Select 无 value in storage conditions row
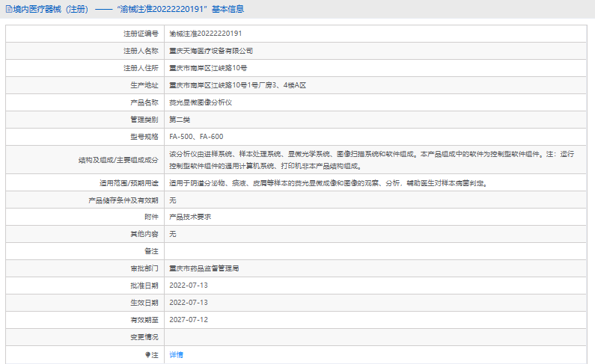This screenshot has width=595, height=364. (173, 200)
